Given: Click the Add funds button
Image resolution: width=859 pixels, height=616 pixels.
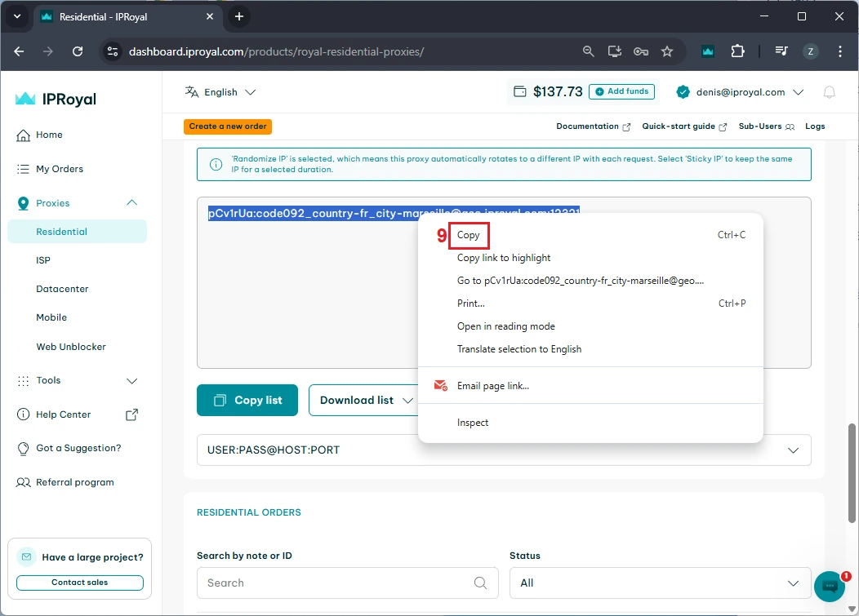Looking at the screenshot, I should click(621, 91).
